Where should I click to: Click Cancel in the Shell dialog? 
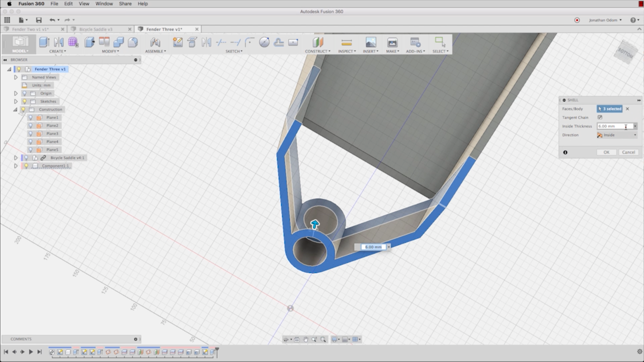(628, 152)
